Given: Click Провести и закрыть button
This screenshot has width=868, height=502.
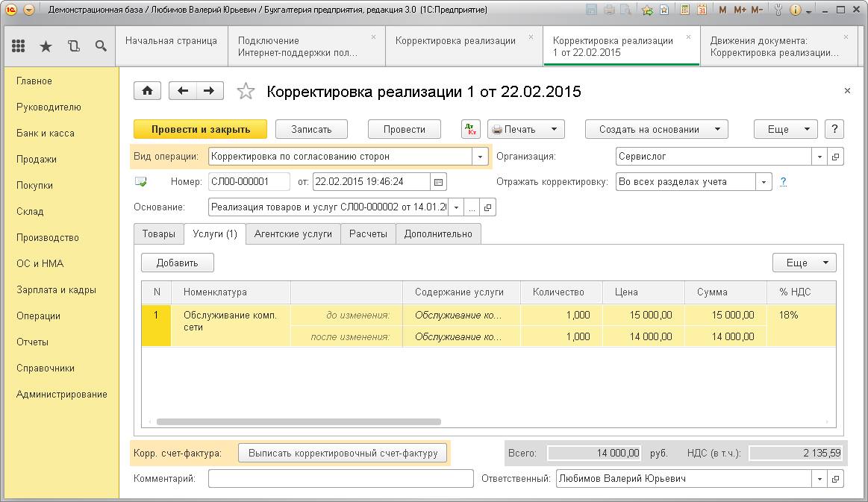Looking at the screenshot, I should coord(200,130).
